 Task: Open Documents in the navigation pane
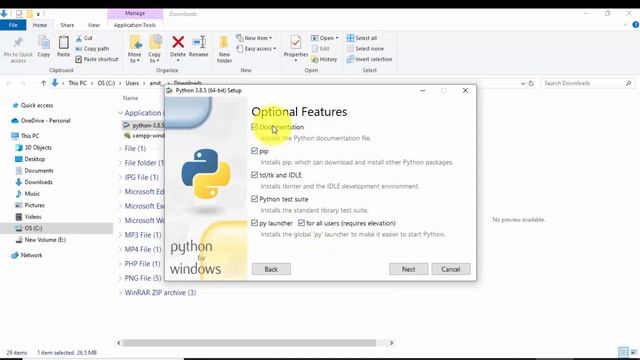tap(34, 171)
